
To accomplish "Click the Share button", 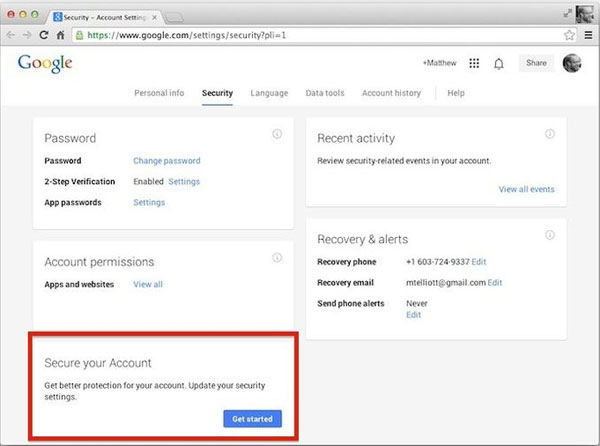I will (x=536, y=63).
